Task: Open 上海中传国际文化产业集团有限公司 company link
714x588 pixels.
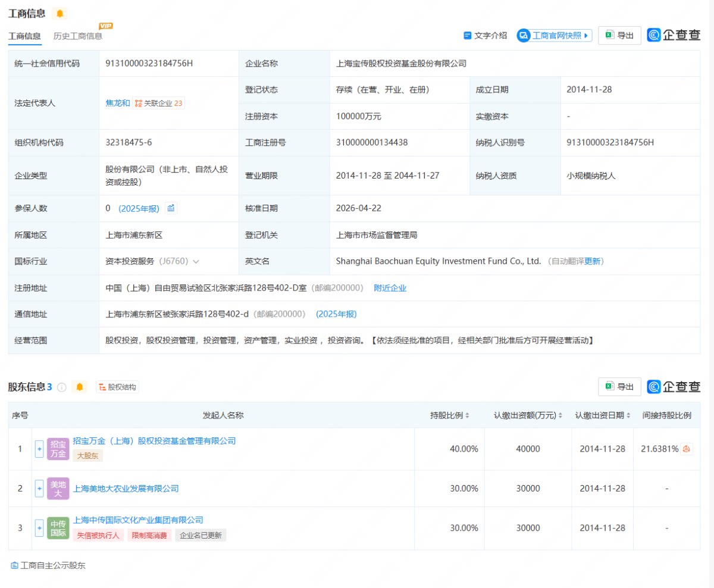Action: (x=138, y=520)
